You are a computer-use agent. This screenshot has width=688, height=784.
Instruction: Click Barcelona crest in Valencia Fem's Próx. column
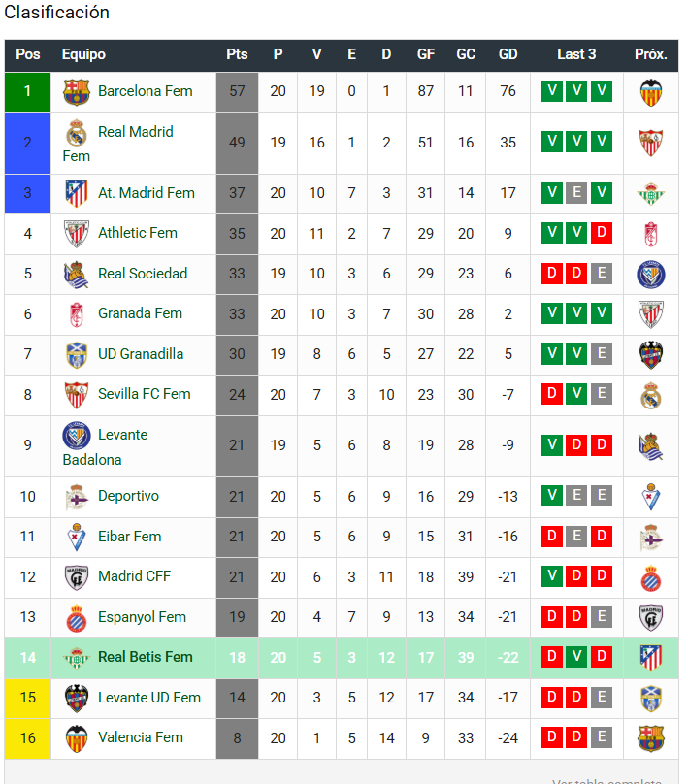650,738
